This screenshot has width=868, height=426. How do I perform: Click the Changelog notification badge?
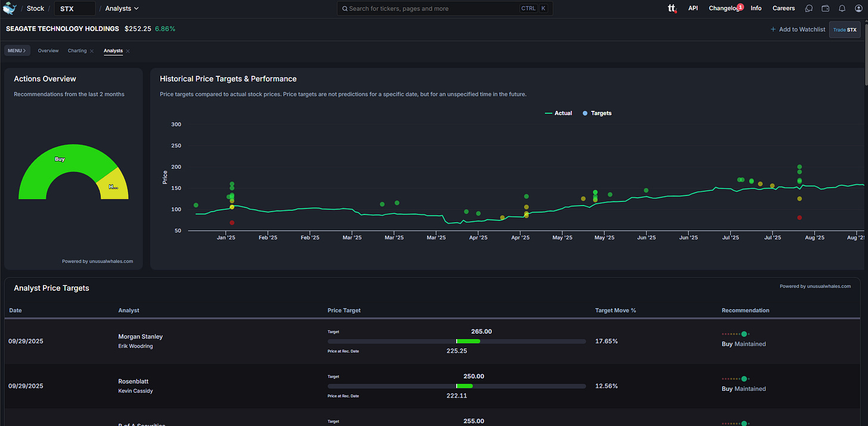pyautogui.click(x=740, y=7)
